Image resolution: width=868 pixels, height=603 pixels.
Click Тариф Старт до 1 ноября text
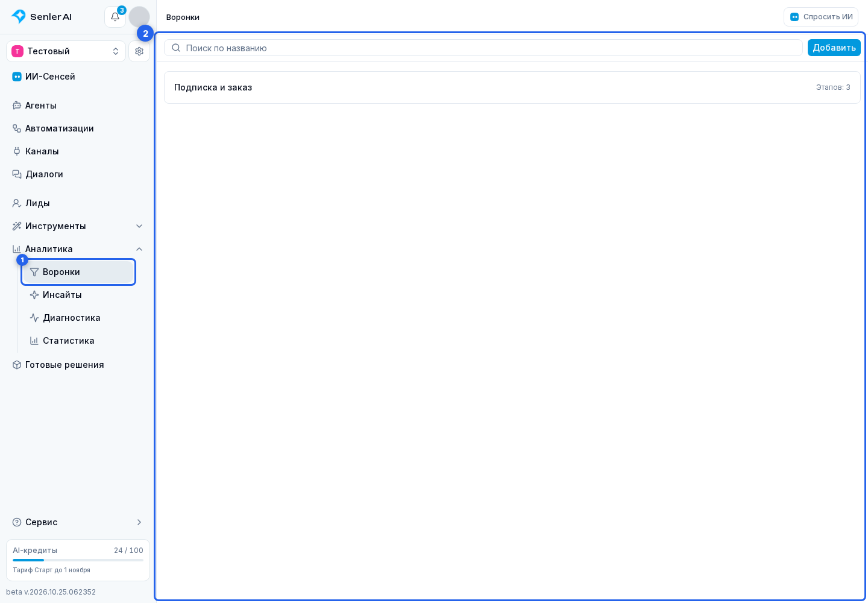coord(51,570)
